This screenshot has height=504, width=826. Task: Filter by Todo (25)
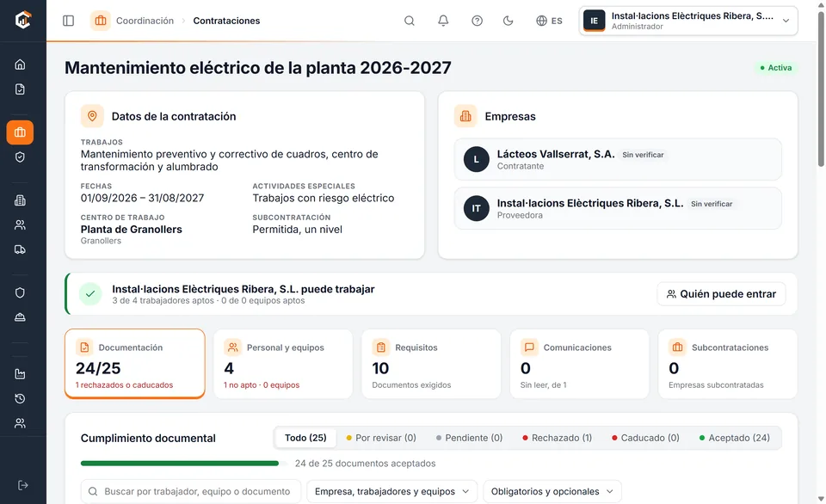(305, 438)
